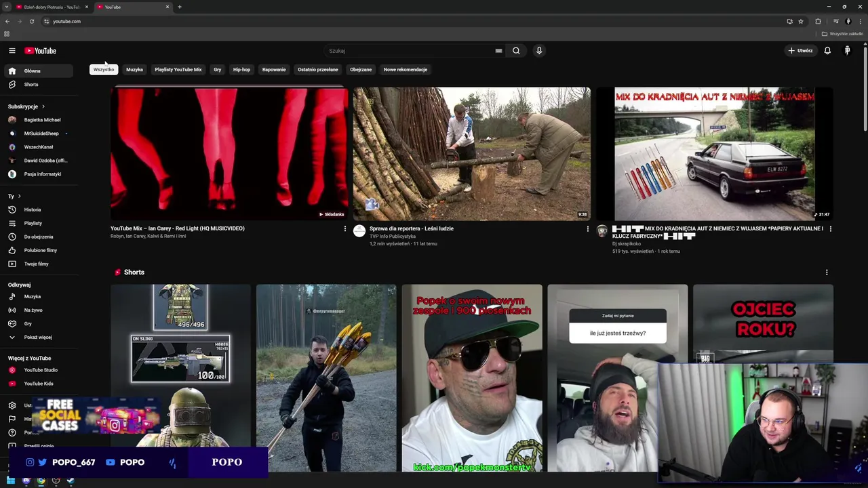Viewport: 868px width, 488px height.
Task: Open Wszystkie zakładki bookmarks folder
Action: point(842,34)
